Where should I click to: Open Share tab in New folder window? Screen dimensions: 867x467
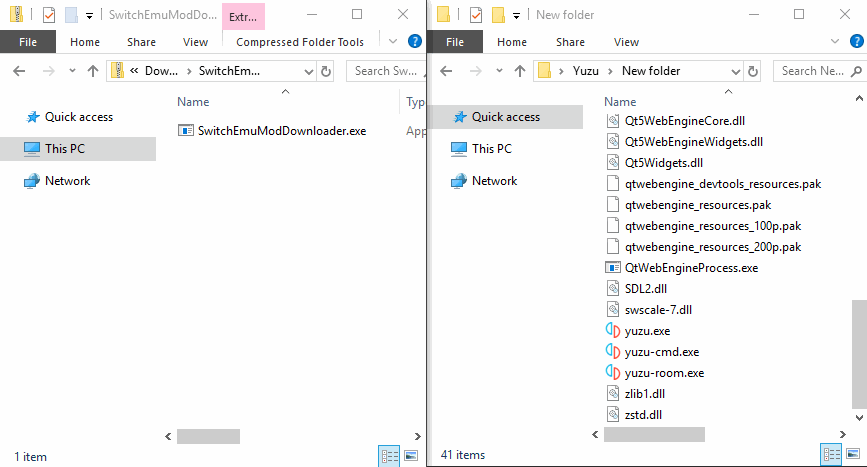(570, 42)
